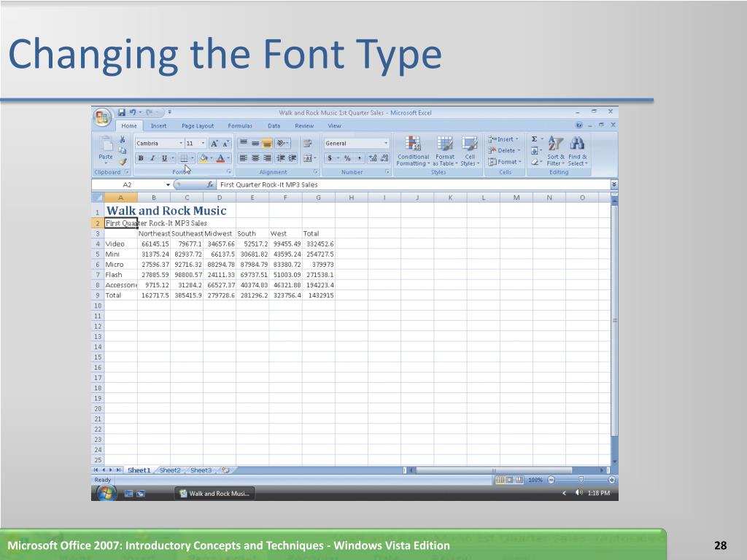
Task: Switch to the Formulas ribbon tab
Action: 240,125
